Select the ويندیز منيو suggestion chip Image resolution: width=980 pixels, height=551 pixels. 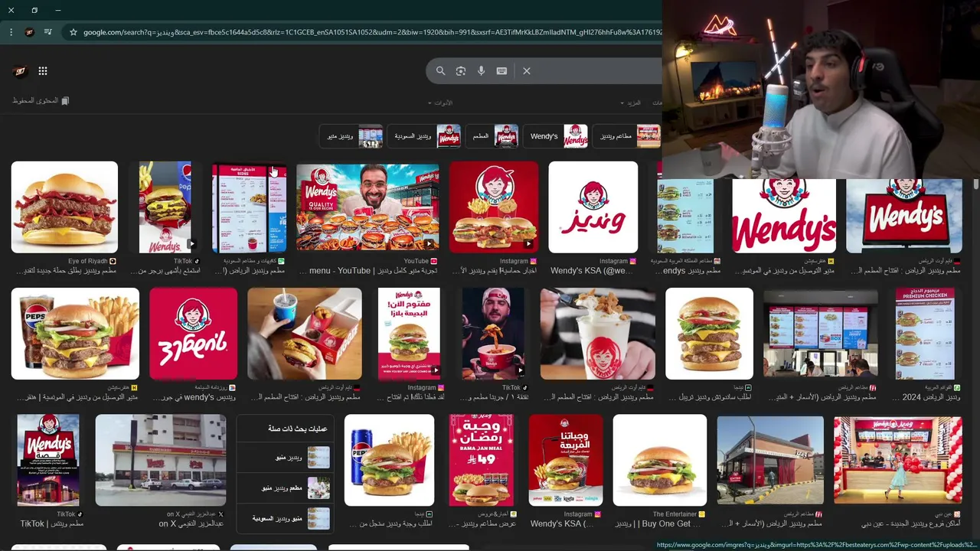click(x=351, y=136)
